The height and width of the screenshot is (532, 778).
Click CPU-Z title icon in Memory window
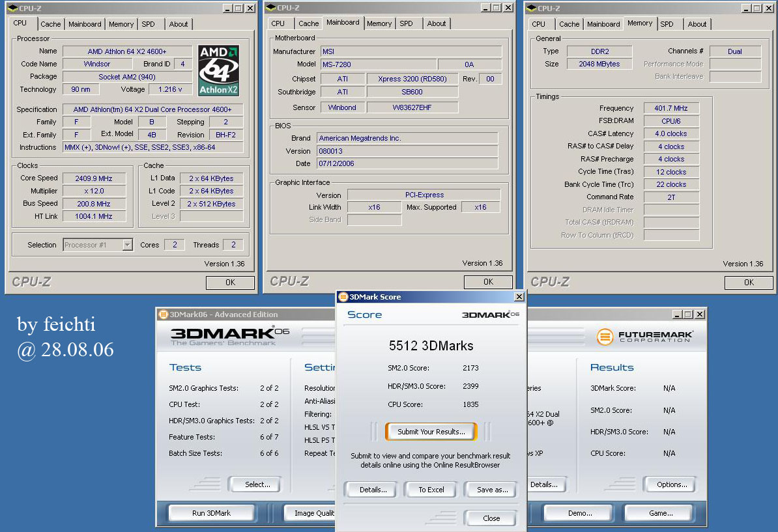point(531,8)
